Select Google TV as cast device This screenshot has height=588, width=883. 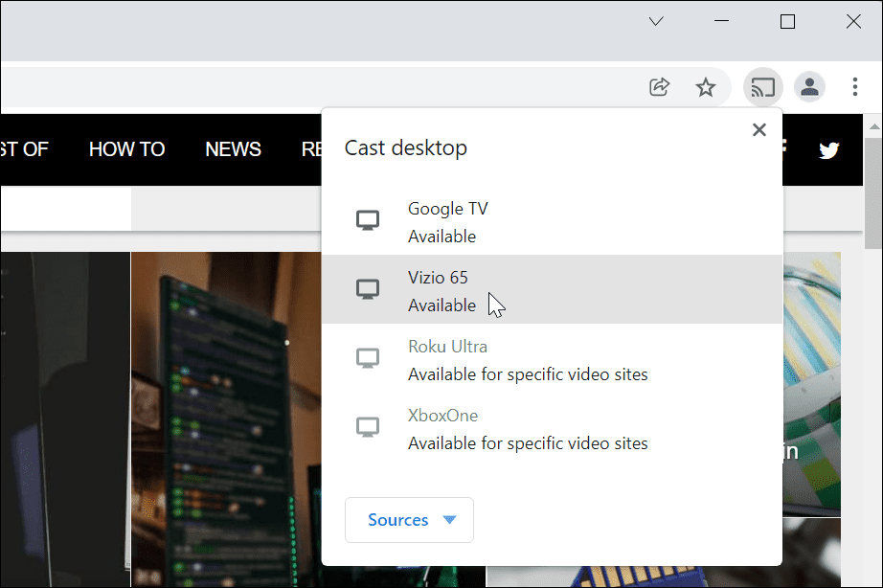coord(551,221)
